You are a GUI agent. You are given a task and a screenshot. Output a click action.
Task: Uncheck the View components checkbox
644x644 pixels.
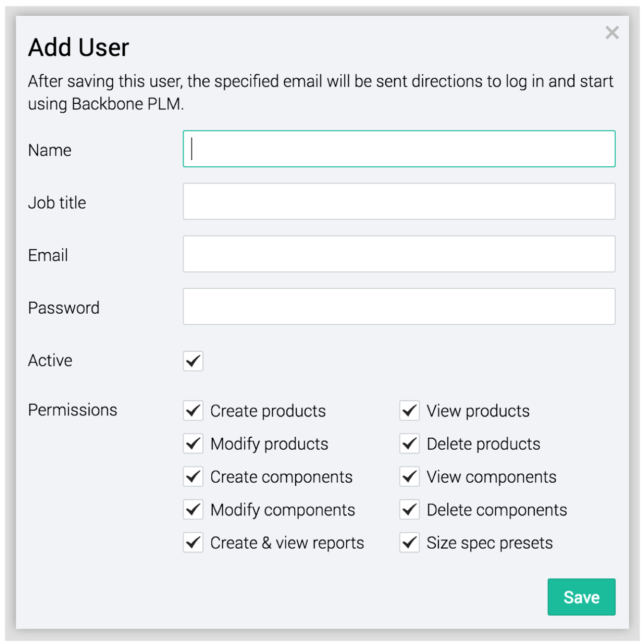pyautogui.click(x=410, y=477)
